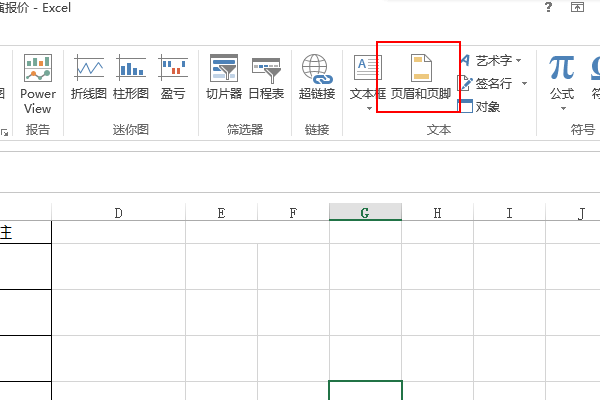Screen dimensions: 600x400
Task: Open Excel help question mark
Action: pos(548,7)
